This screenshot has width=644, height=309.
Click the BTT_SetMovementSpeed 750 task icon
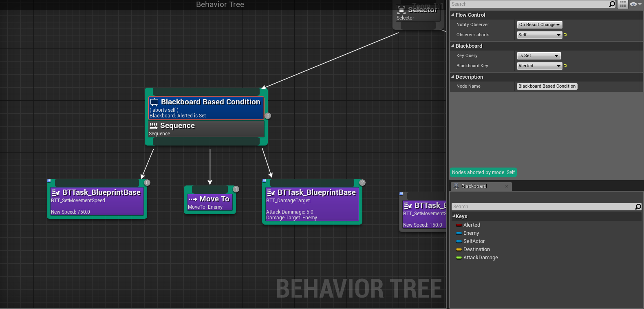tap(56, 193)
